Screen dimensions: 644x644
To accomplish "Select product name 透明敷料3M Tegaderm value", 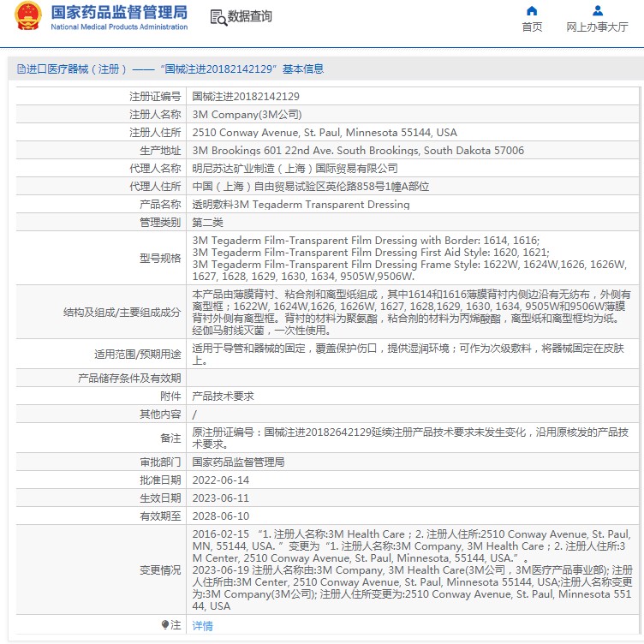I will click(x=301, y=205).
